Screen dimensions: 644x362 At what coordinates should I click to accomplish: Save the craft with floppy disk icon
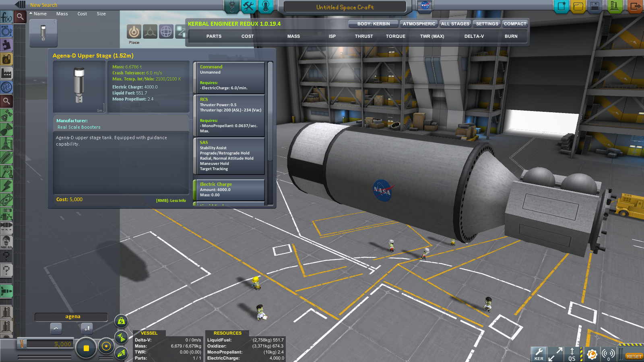594,6
